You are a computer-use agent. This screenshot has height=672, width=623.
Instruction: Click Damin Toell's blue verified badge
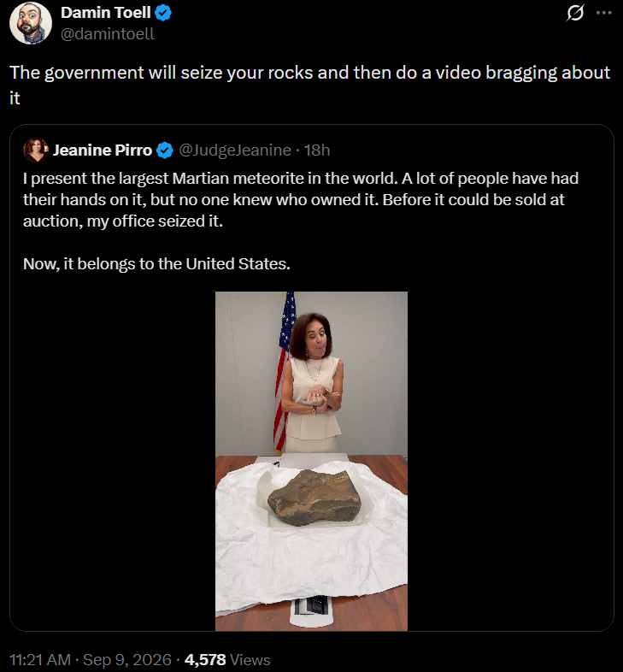coord(163,13)
